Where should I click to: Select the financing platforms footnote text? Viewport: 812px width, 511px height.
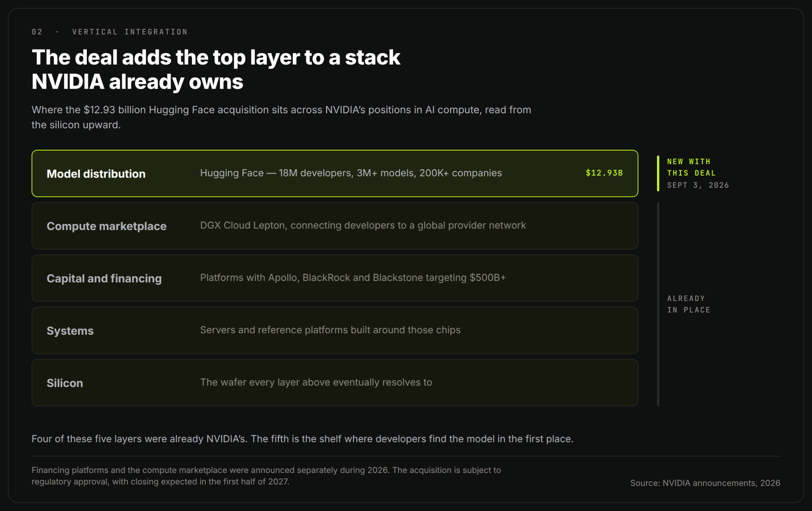pos(266,476)
